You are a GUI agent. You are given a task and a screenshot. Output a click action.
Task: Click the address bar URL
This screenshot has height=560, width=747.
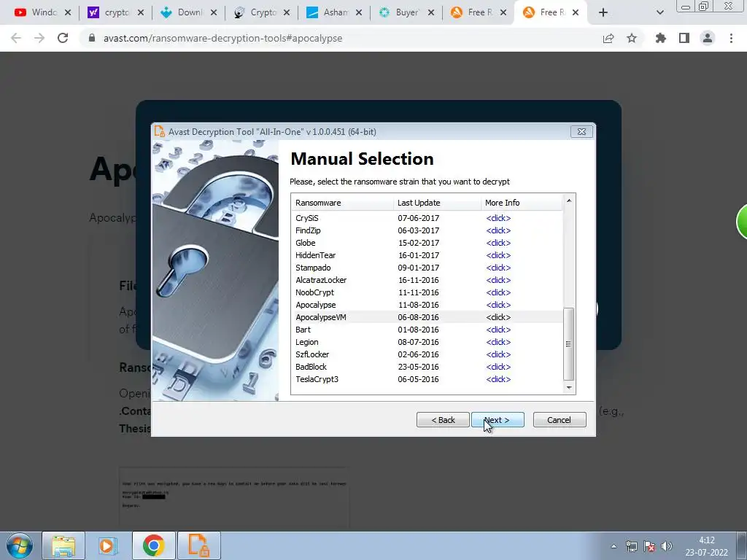tap(222, 38)
